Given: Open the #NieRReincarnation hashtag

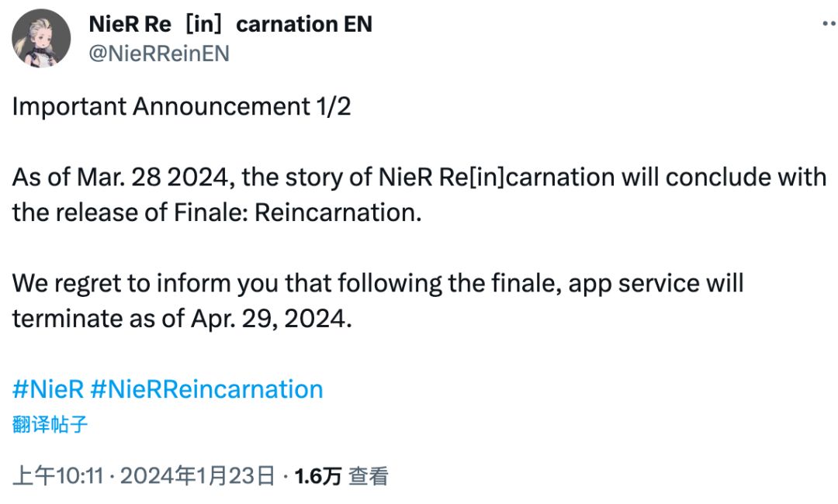Looking at the screenshot, I should click(x=206, y=389).
